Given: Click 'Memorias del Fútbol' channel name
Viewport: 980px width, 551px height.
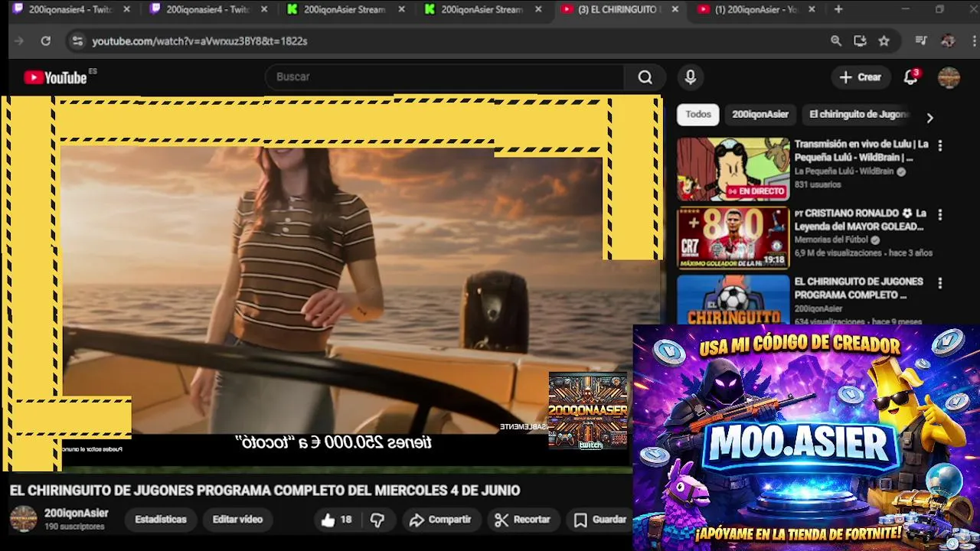Looking at the screenshot, I should [x=832, y=240].
